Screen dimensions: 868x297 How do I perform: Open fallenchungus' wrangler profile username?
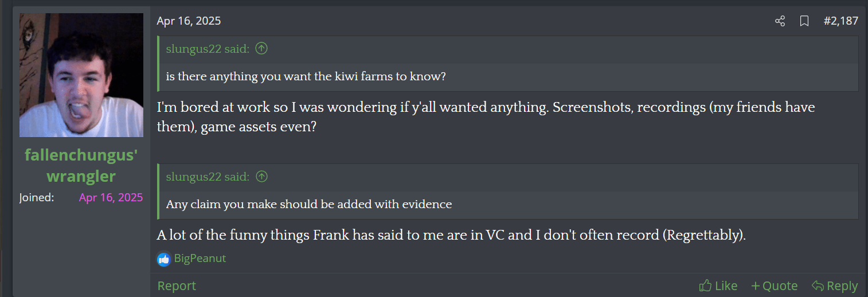point(81,165)
